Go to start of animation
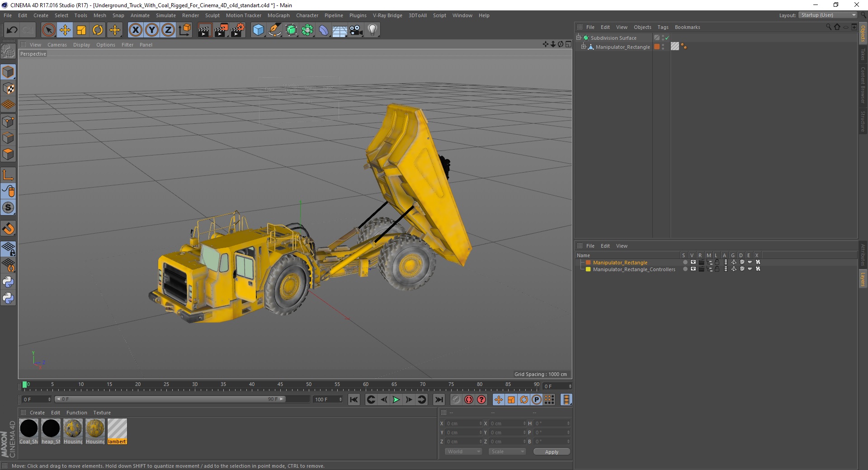This screenshot has width=868, height=470. [354, 399]
